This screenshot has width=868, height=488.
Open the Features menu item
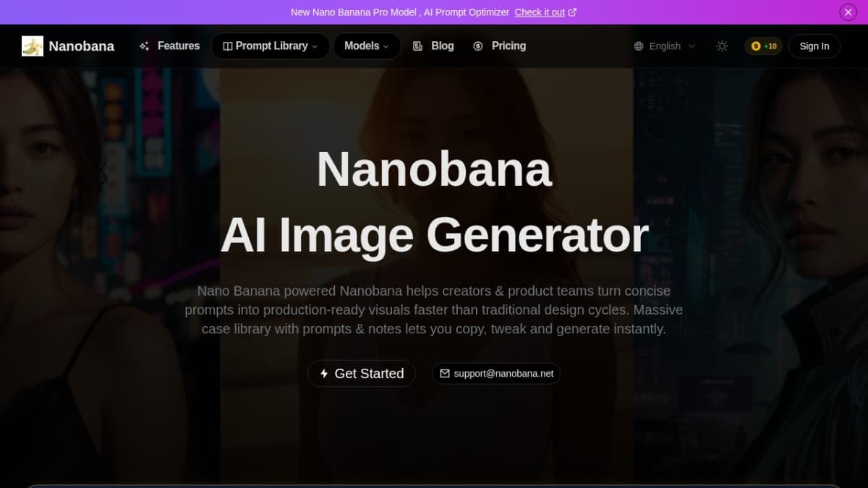(x=178, y=46)
